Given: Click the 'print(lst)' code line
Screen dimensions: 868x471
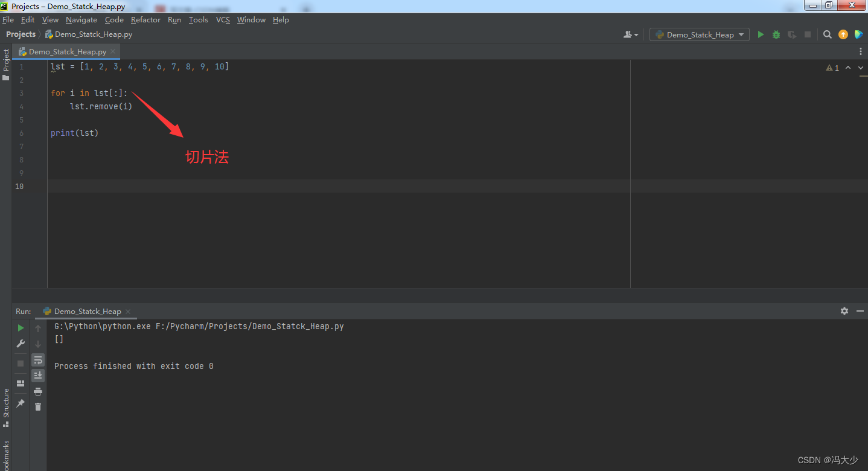Looking at the screenshot, I should 74,133.
